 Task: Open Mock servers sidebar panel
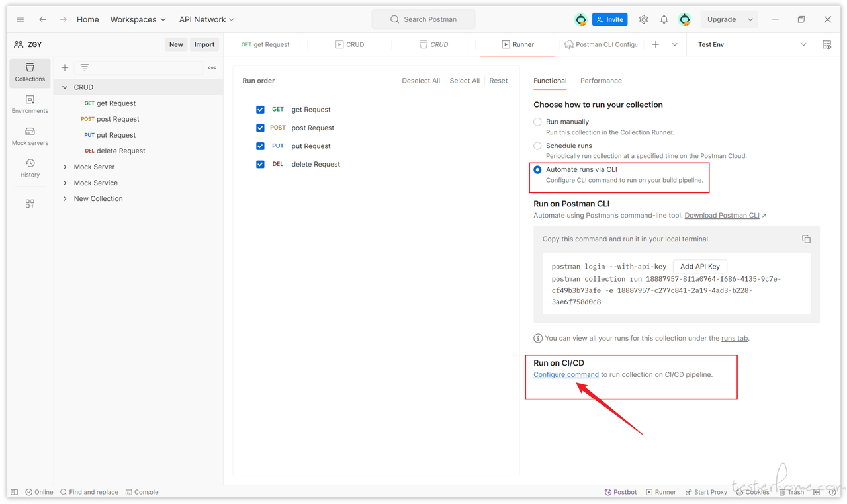(30, 136)
